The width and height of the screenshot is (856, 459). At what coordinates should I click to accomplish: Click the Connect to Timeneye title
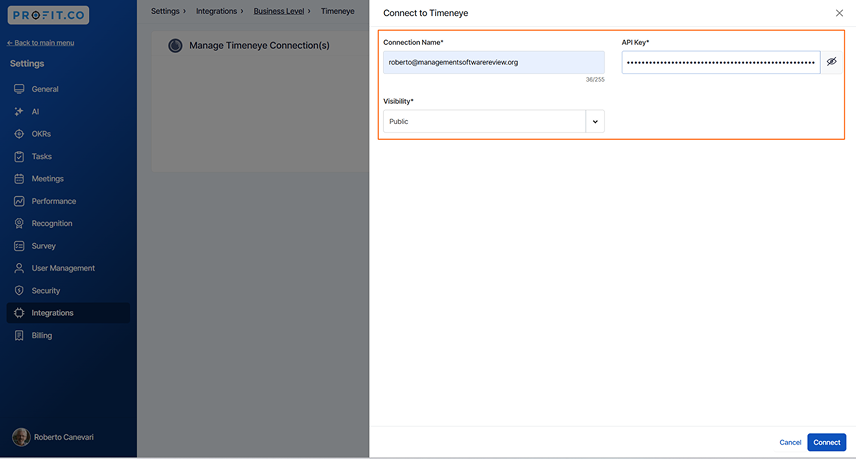(425, 13)
